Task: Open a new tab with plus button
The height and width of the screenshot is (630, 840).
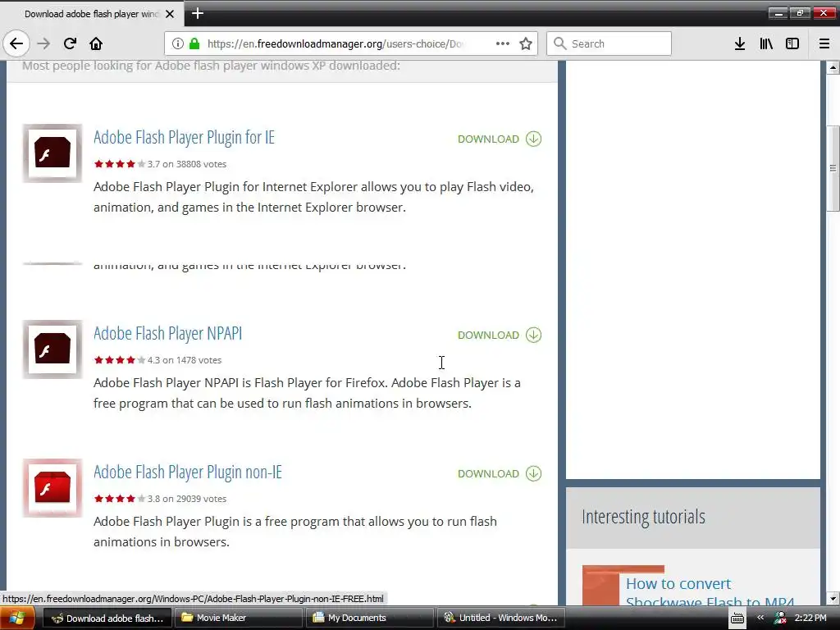Action: [198, 13]
